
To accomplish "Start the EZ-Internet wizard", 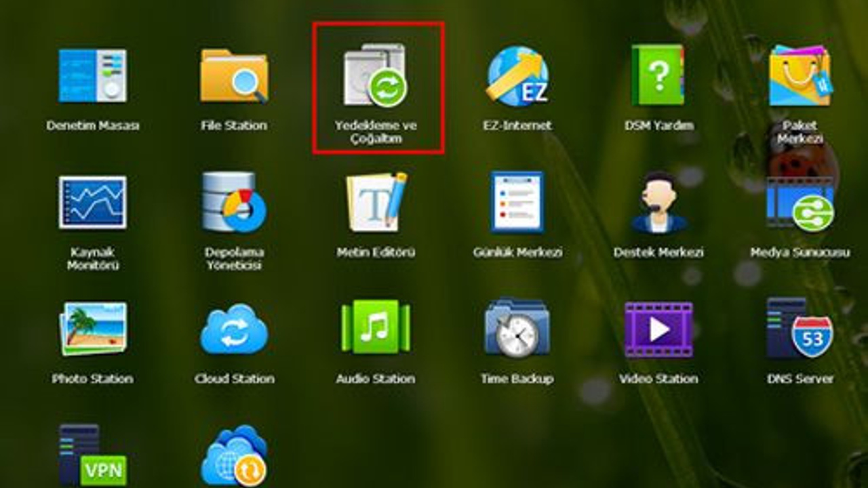I will point(517,76).
